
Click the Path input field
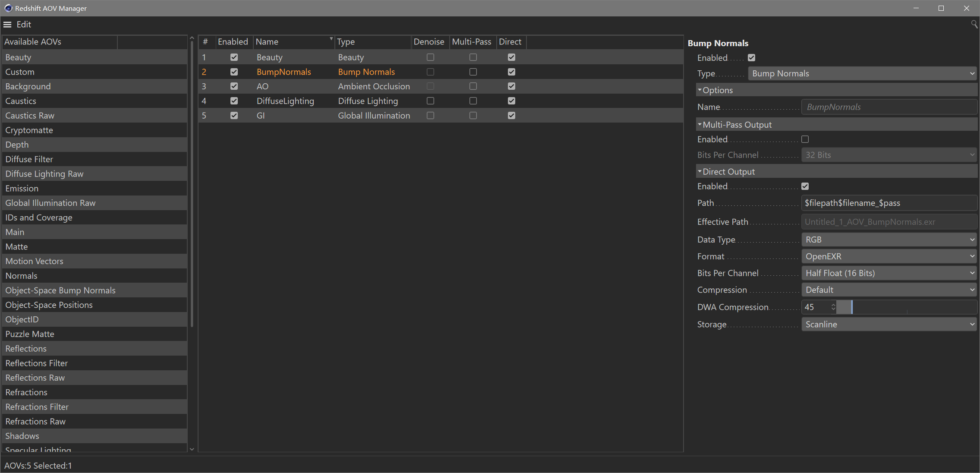(x=889, y=203)
